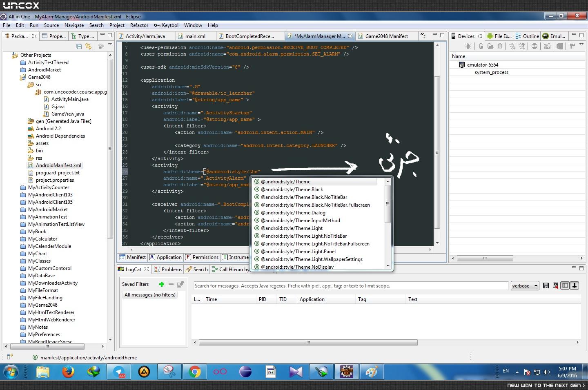Open the Window menu
588x390 pixels.
pos(193,25)
